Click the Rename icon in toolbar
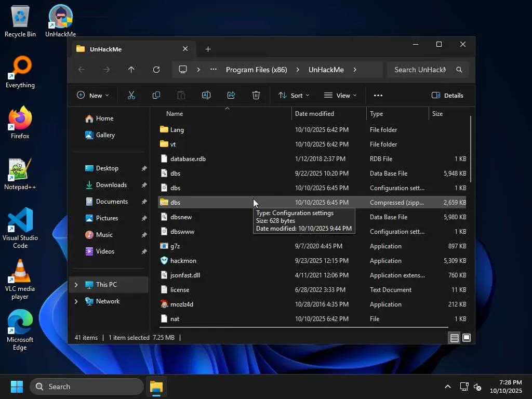Screen dimensions: 532x399 [206, 96]
